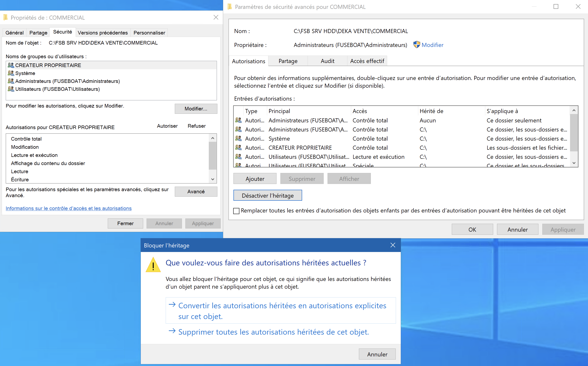Open the Partage tab in advanced security window
Screen dimensions: 588x366
[x=288, y=61]
